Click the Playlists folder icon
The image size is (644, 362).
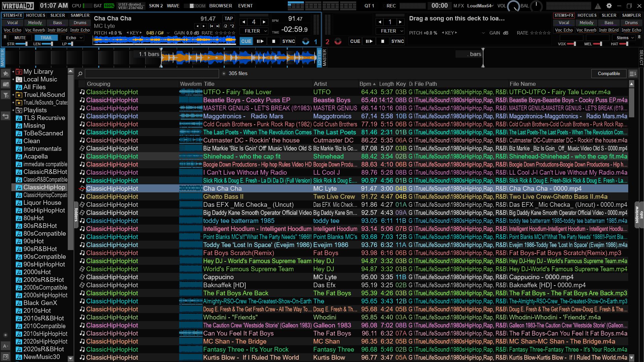tap(19, 110)
